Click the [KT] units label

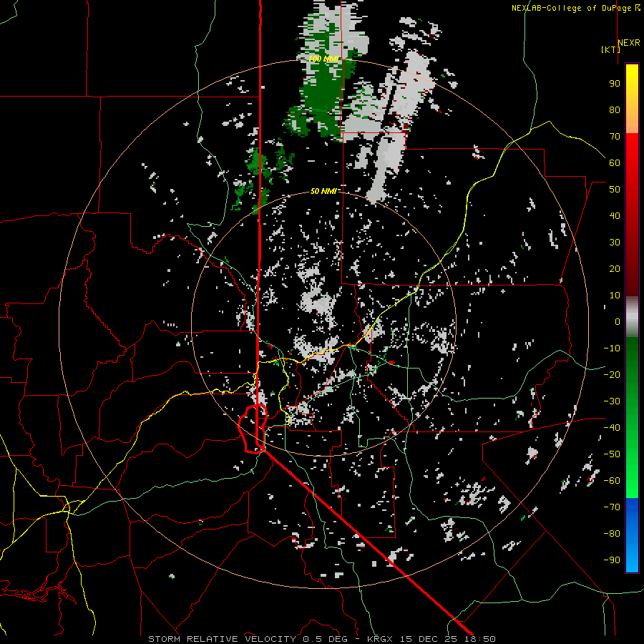coord(610,49)
